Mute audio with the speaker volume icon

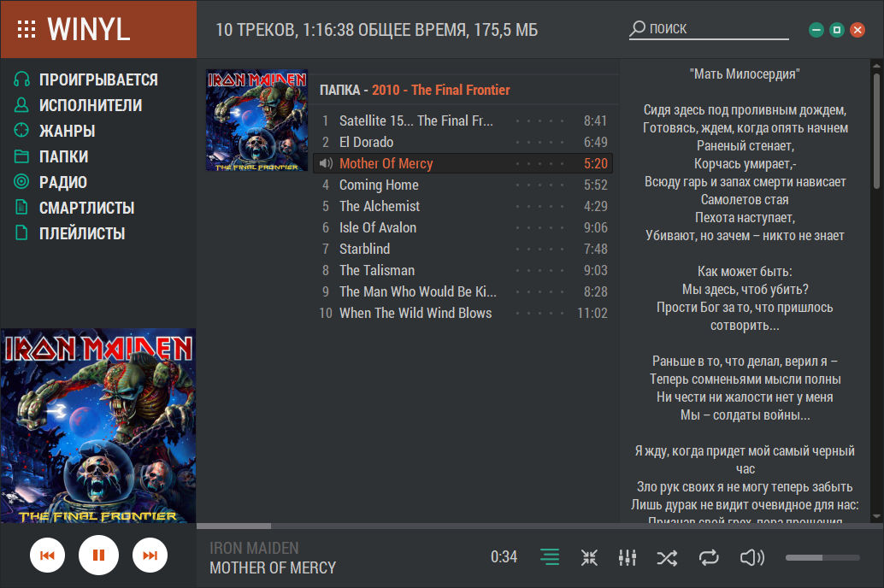[752, 557]
